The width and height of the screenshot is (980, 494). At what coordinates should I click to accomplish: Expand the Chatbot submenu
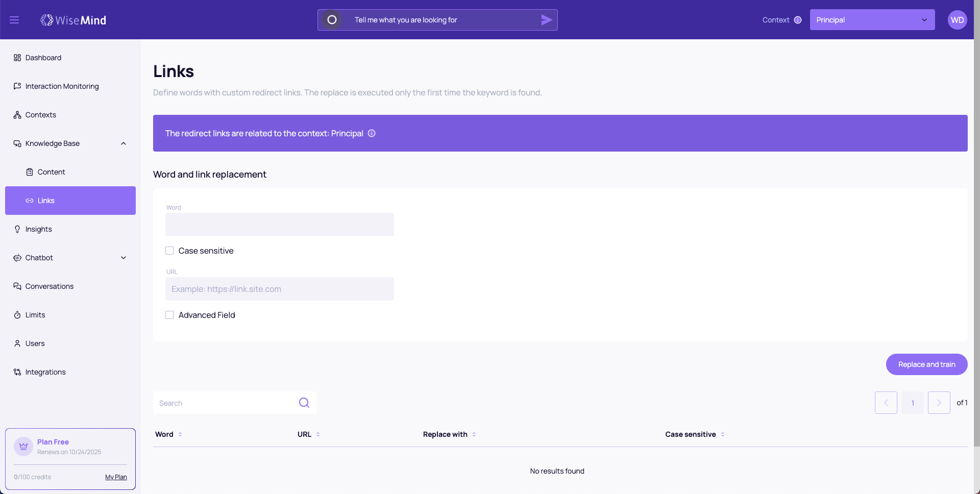(124, 258)
